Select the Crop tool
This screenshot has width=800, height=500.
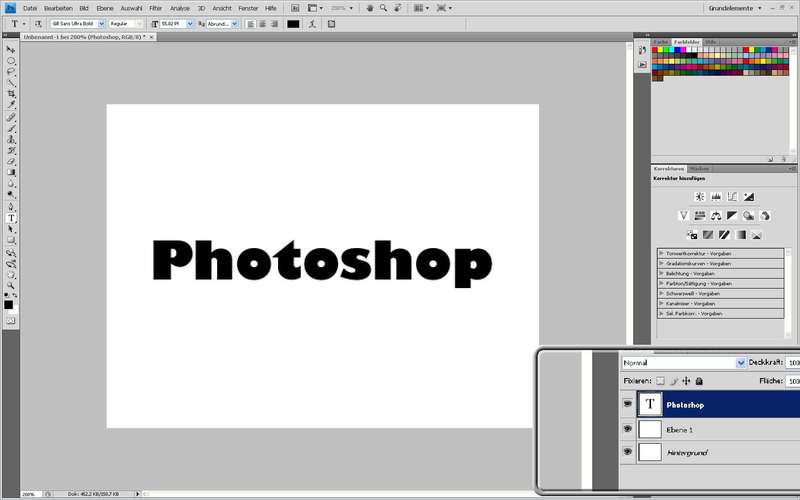[12, 93]
